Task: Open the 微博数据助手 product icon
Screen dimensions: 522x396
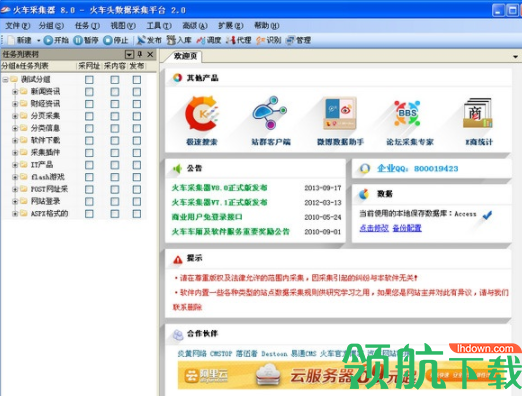Action: (x=340, y=113)
